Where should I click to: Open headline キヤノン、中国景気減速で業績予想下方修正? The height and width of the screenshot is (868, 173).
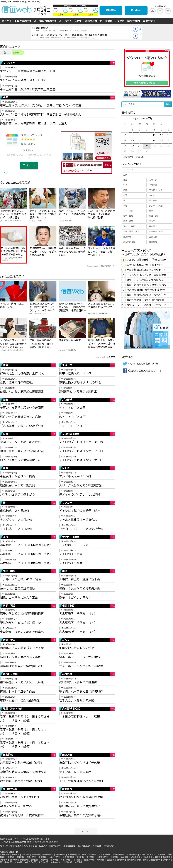[29, 71]
